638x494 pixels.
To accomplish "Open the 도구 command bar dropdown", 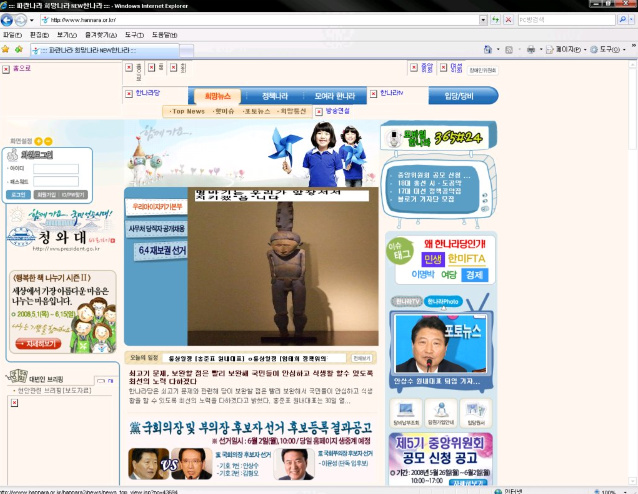I will coord(607,50).
